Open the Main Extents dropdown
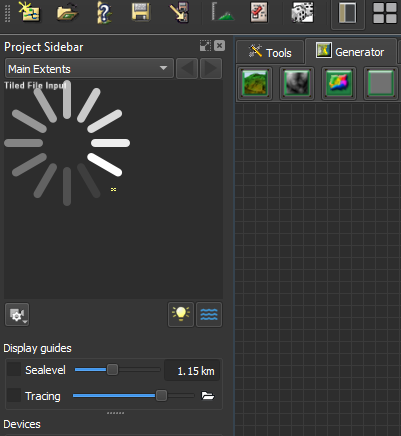 pyautogui.click(x=89, y=68)
